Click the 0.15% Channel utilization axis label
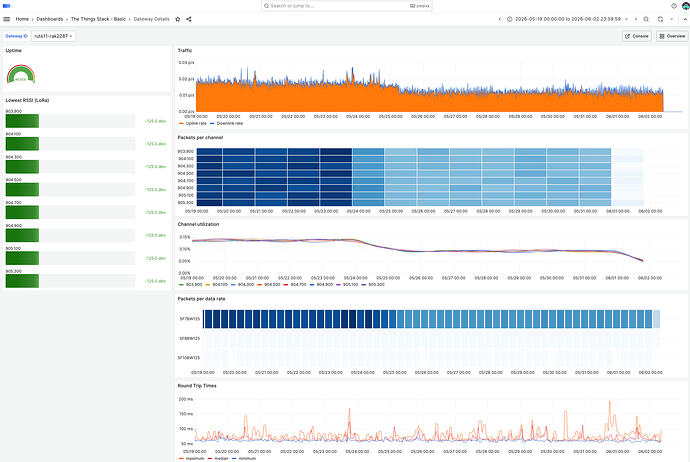The height and width of the screenshot is (462, 690). tap(185, 237)
